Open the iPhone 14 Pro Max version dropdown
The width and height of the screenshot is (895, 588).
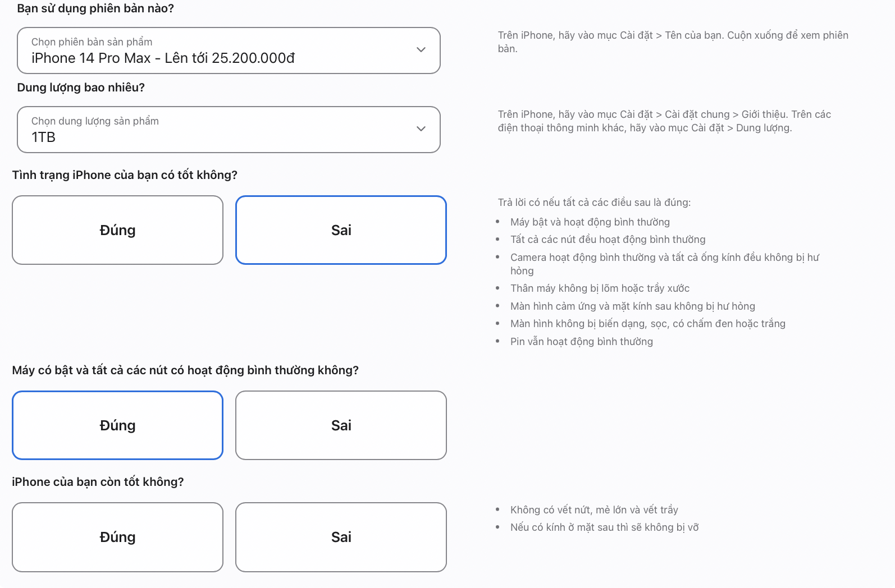(229, 50)
